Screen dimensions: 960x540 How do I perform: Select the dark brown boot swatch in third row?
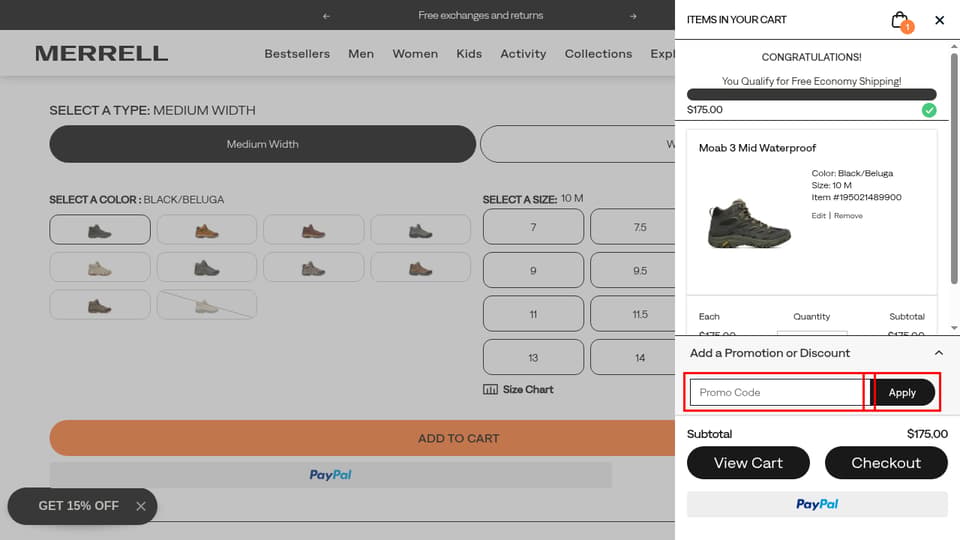100,304
